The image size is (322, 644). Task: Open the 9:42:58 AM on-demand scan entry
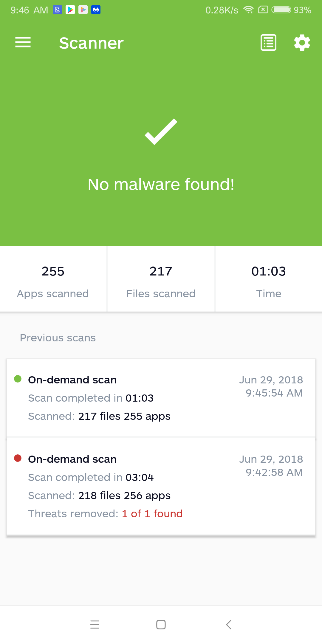[161, 487]
